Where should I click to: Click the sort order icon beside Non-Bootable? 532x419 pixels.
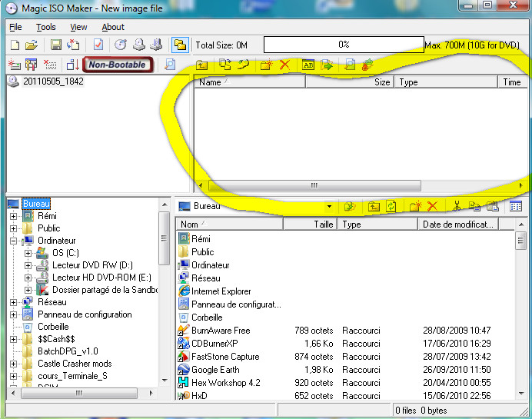pos(72,64)
